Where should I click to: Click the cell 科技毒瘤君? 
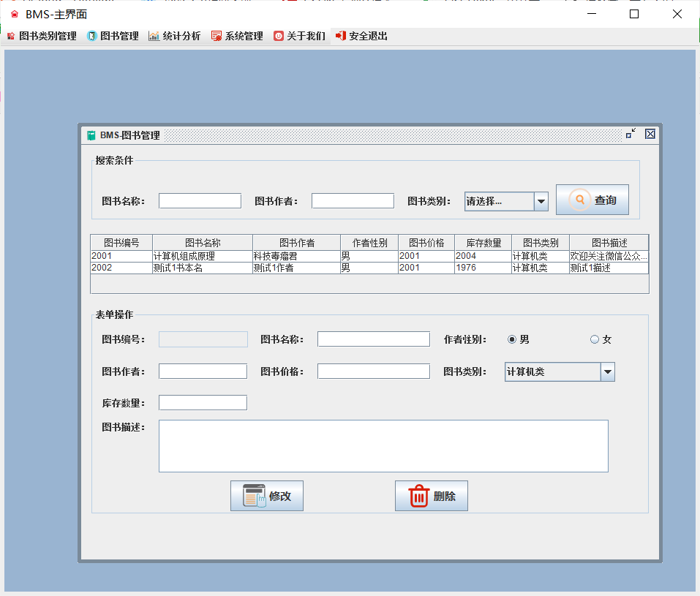tap(296, 256)
